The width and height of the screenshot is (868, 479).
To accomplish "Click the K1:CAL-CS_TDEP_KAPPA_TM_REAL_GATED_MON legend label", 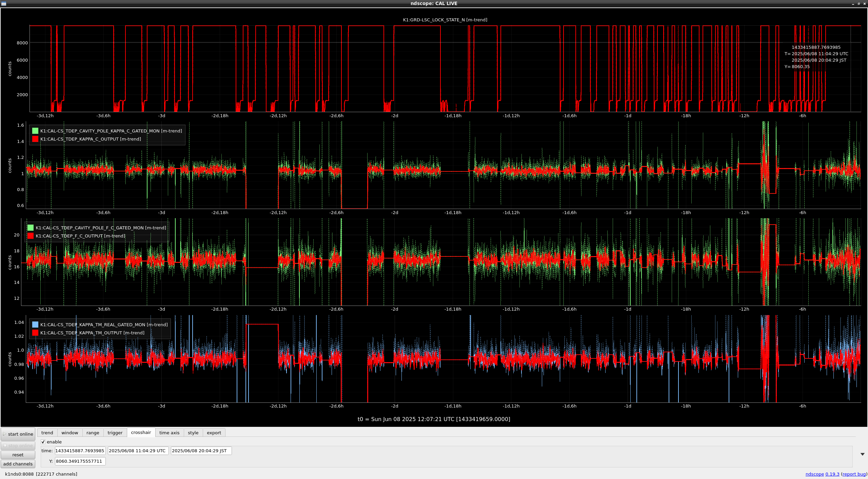I will [104, 325].
